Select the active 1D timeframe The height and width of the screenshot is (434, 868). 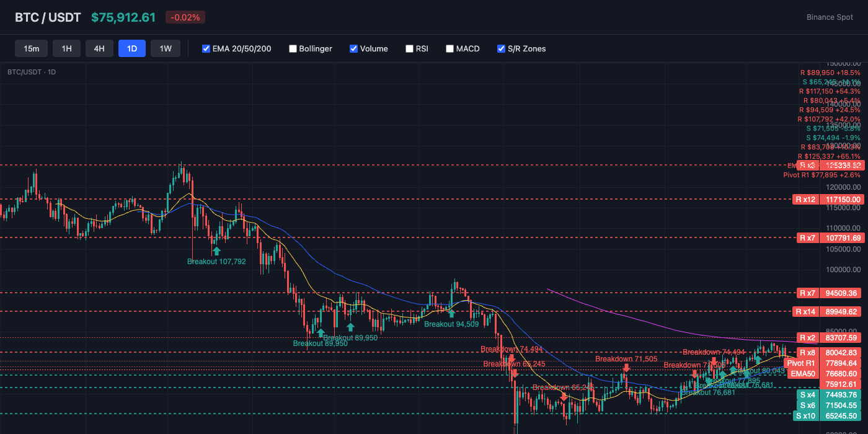[132, 48]
